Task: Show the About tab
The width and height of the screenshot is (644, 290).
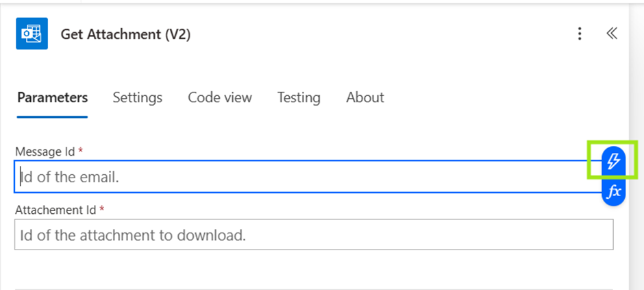Action: [365, 97]
